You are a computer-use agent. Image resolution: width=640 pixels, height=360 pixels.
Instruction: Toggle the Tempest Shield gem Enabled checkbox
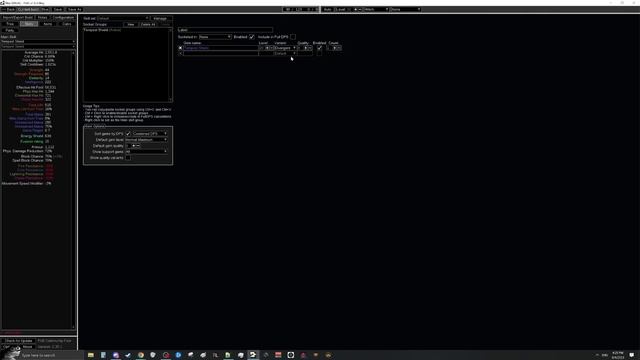pos(319,48)
